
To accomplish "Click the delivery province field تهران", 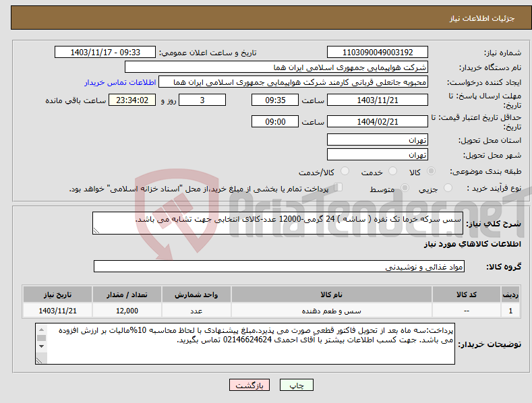I will (x=378, y=139).
